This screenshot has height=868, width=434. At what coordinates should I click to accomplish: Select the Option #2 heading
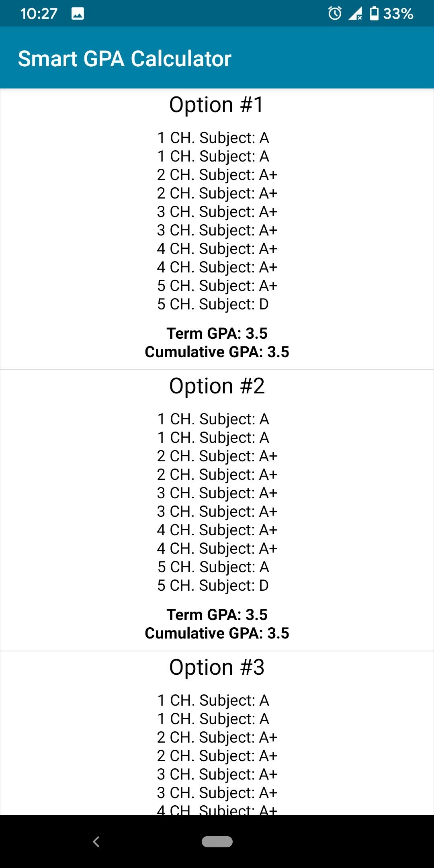pos(217,386)
